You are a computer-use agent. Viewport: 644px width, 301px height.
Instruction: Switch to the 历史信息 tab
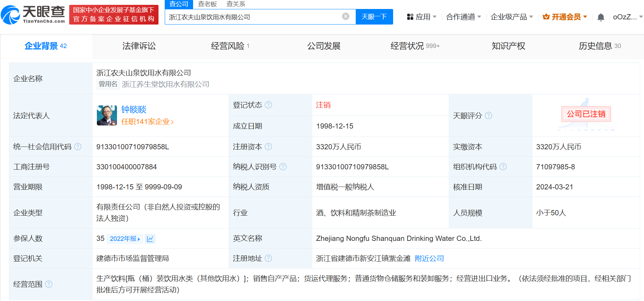(x=600, y=46)
